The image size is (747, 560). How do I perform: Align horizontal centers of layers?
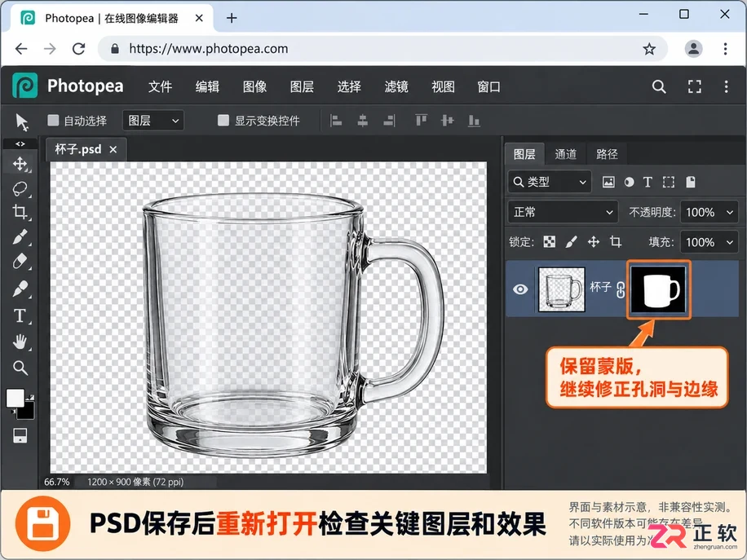(363, 121)
